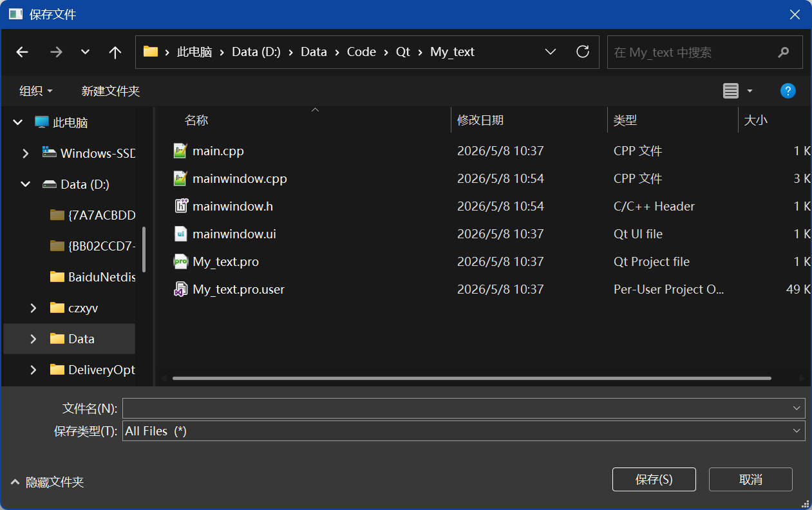
Task: Select the Windows-SSD drive
Action: tap(98, 153)
